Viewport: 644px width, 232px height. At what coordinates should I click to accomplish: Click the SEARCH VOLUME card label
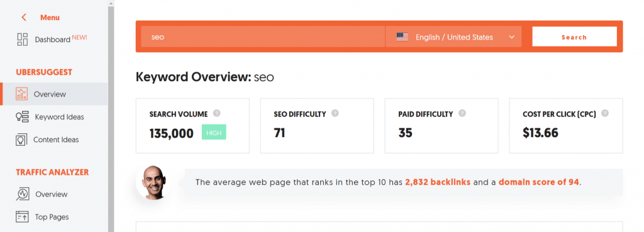tap(179, 114)
